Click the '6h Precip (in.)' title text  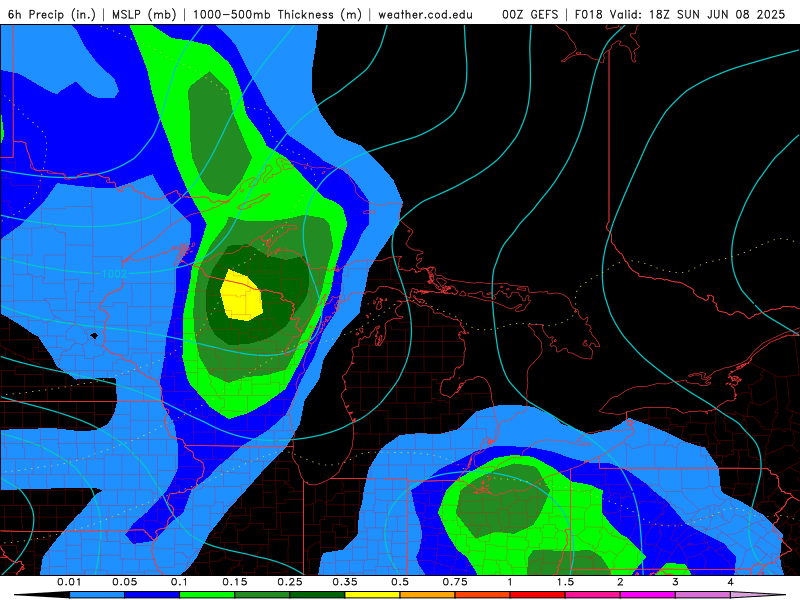pos(52,14)
